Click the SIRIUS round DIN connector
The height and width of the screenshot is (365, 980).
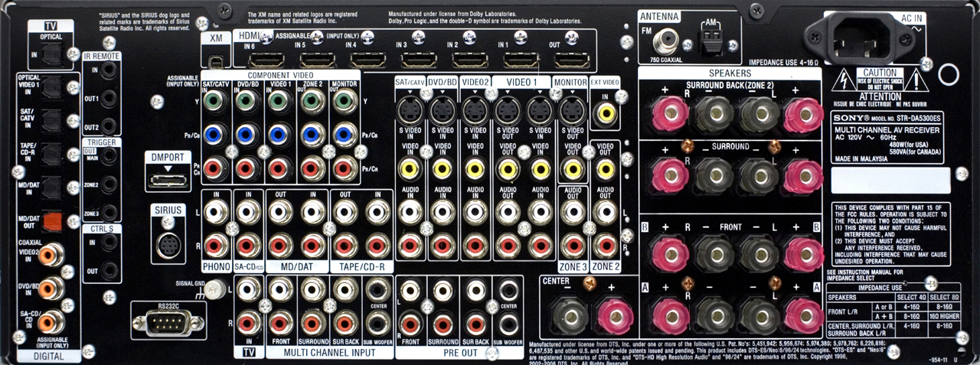tap(169, 245)
